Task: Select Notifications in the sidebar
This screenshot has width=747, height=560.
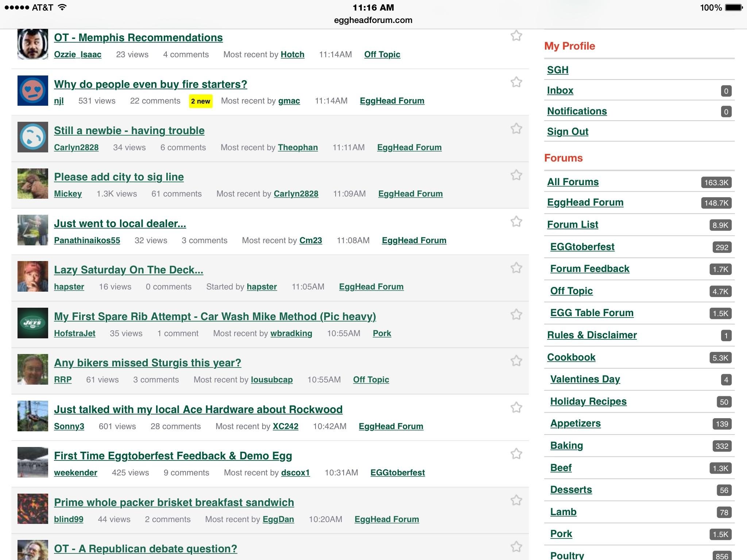Action: (x=577, y=111)
